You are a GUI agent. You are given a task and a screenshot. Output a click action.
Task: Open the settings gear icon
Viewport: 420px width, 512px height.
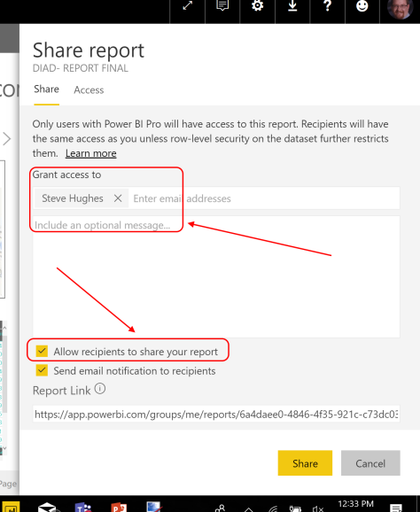click(257, 5)
